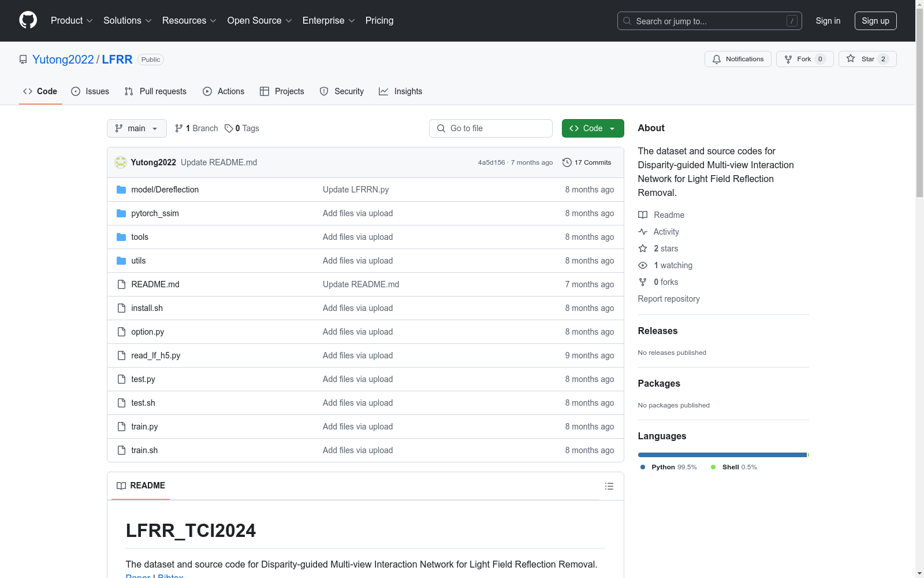The width and height of the screenshot is (924, 578).
Task: Click the eye icon next to watching
Action: 643,265
